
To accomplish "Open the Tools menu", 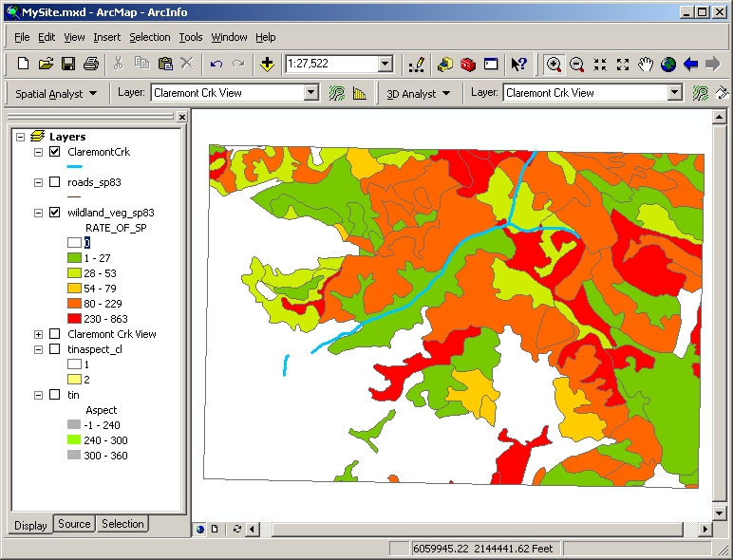I will 191,37.
